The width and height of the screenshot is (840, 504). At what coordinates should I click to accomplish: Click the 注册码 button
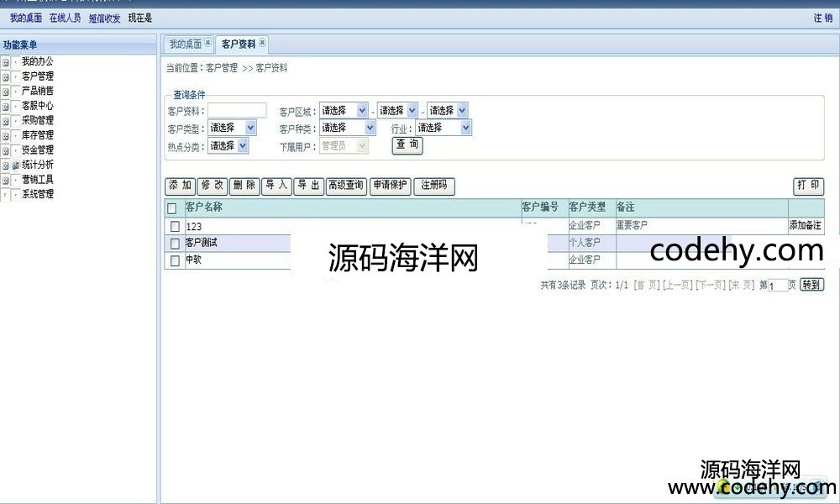434,186
